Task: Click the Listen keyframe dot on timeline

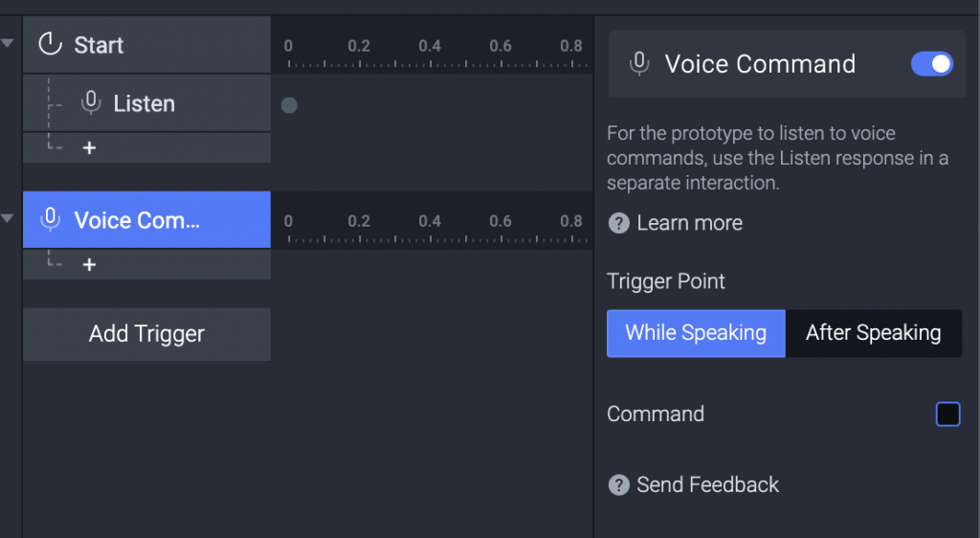Action: 289,105
